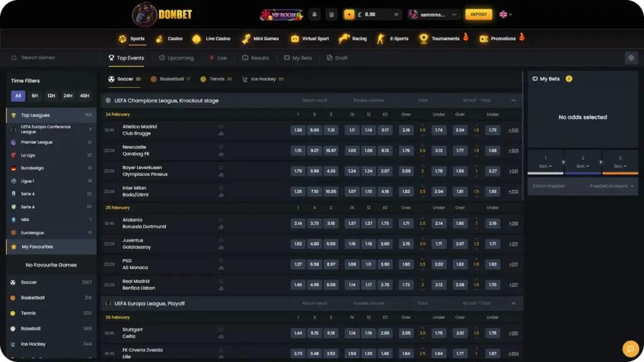Open statistics icon for Stuttgart vs Celtic
644x362 pixels.
click(221, 337)
